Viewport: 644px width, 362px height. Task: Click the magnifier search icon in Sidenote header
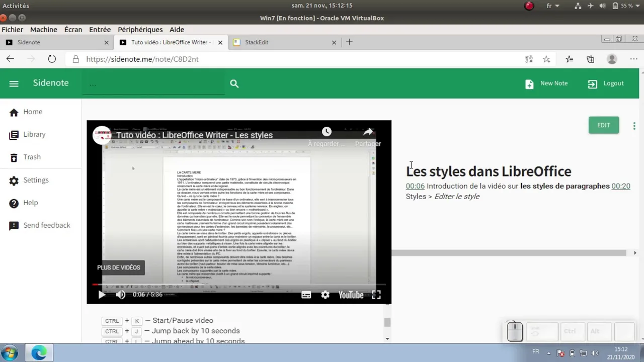click(x=234, y=83)
